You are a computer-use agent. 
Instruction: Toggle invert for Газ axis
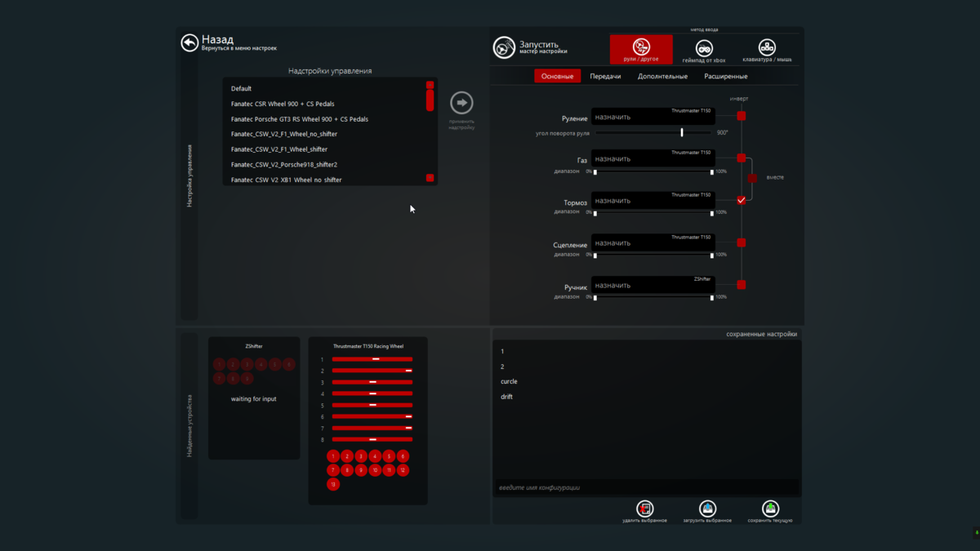click(742, 158)
